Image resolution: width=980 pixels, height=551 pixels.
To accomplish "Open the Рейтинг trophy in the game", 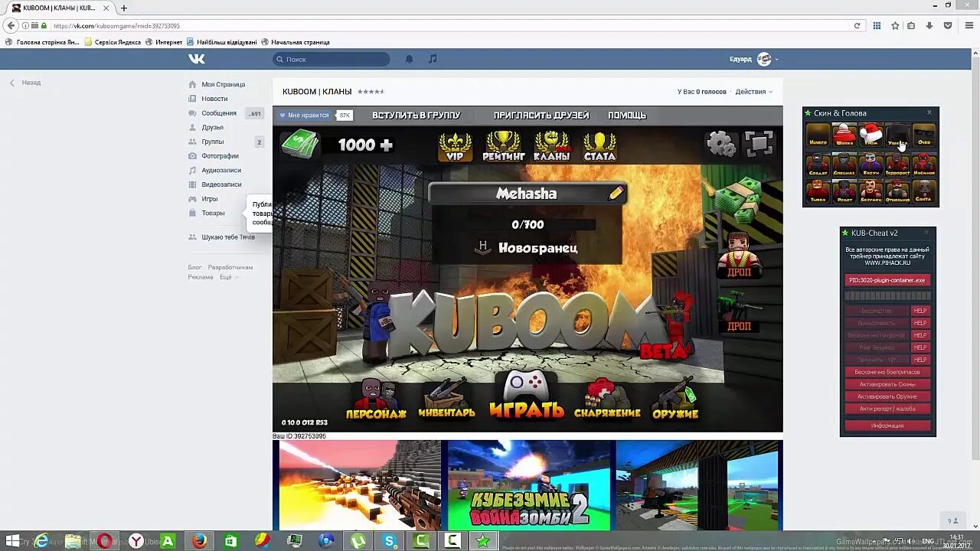I will pos(503,145).
